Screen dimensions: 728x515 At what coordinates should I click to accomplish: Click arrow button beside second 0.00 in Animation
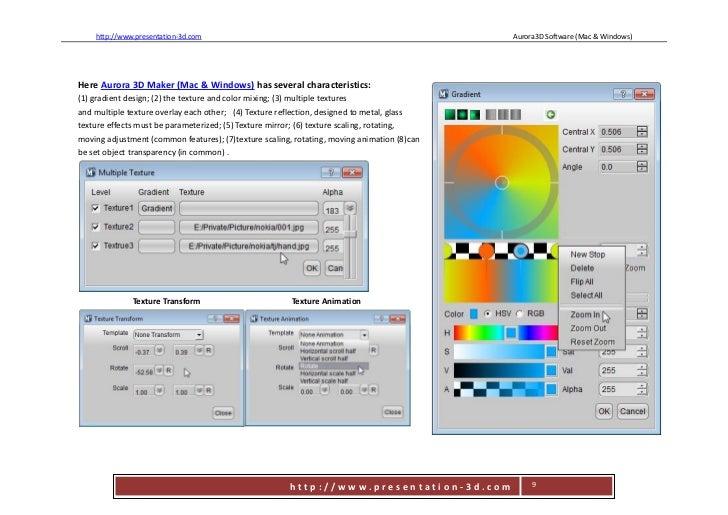[364, 390]
